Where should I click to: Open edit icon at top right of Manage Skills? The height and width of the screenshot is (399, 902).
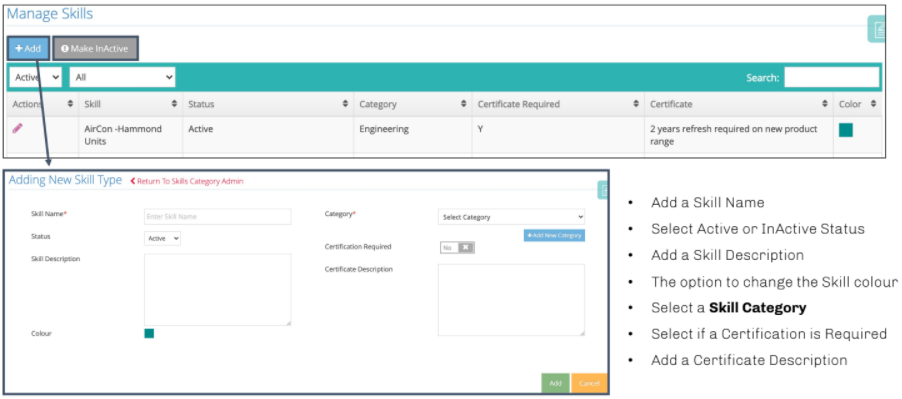pyautogui.click(x=878, y=29)
